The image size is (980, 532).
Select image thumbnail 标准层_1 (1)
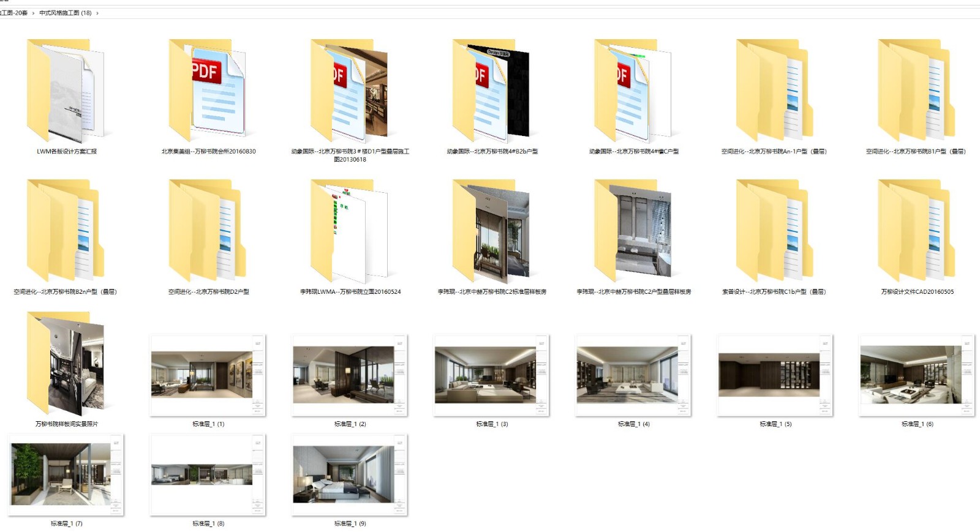[208, 375]
